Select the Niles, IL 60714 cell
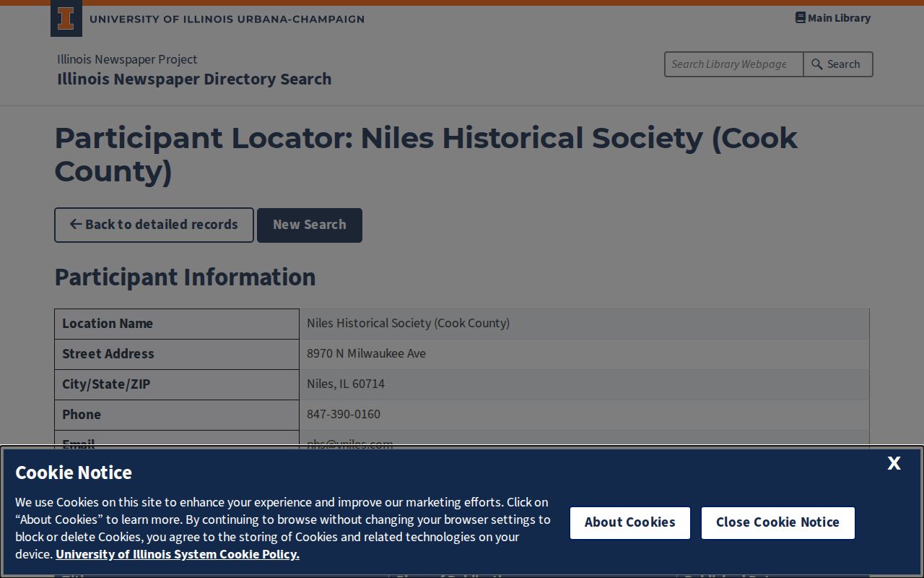924x578 pixels. [584, 384]
